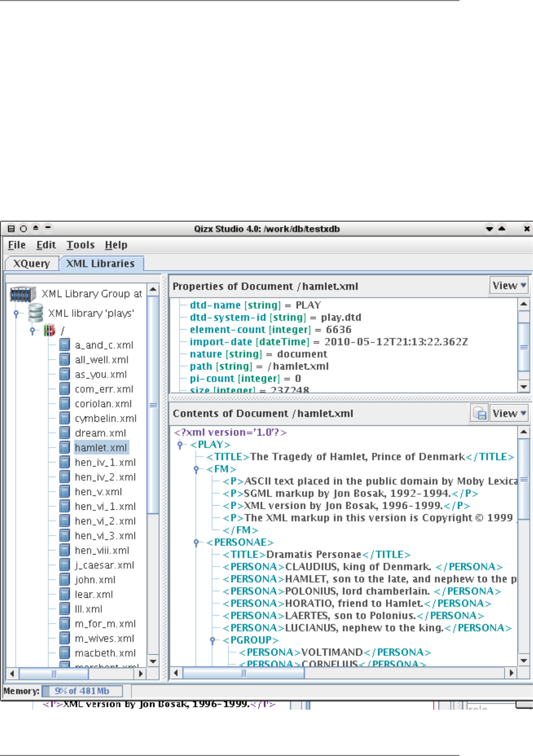Click the save icon beside Contents View

point(480,413)
